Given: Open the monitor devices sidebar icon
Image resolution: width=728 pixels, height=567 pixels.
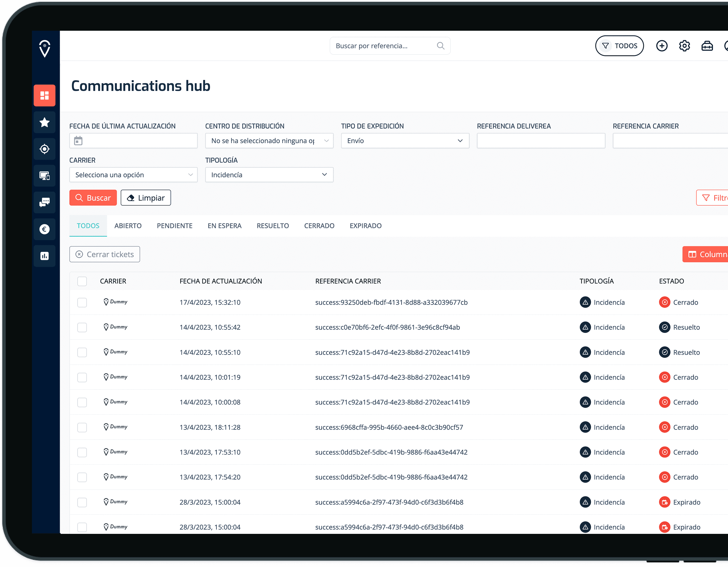Looking at the screenshot, I should coord(45,176).
